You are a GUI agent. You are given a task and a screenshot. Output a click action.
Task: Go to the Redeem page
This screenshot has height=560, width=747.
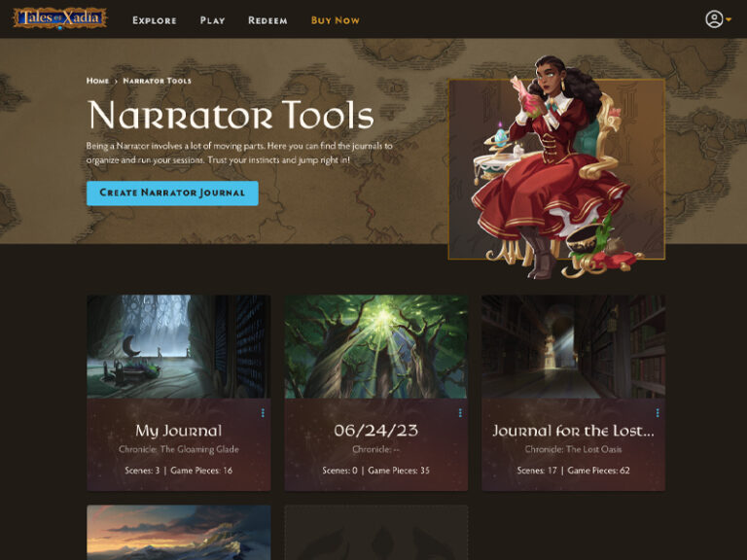point(267,20)
